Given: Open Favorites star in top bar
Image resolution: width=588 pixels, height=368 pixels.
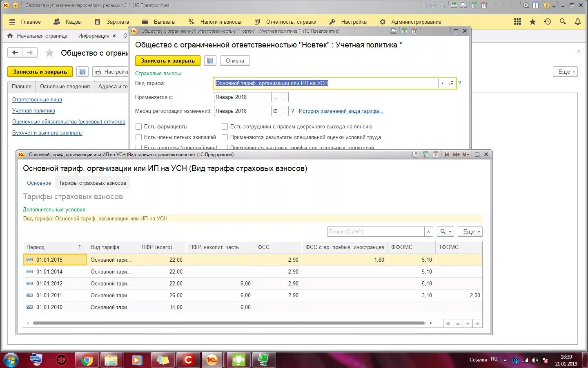Looking at the screenshot, I should (x=532, y=22).
